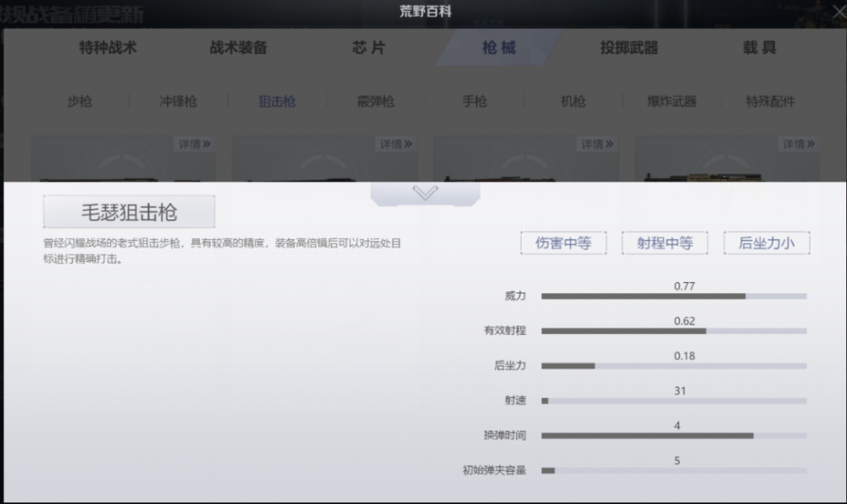
Task: Open 详情 on the fourth weapon card
Action: tap(799, 144)
